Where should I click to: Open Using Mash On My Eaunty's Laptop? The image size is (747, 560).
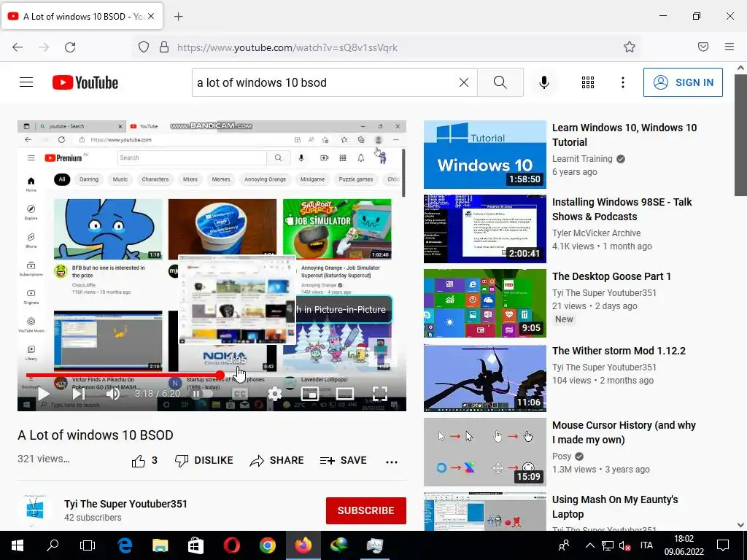(x=615, y=507)
